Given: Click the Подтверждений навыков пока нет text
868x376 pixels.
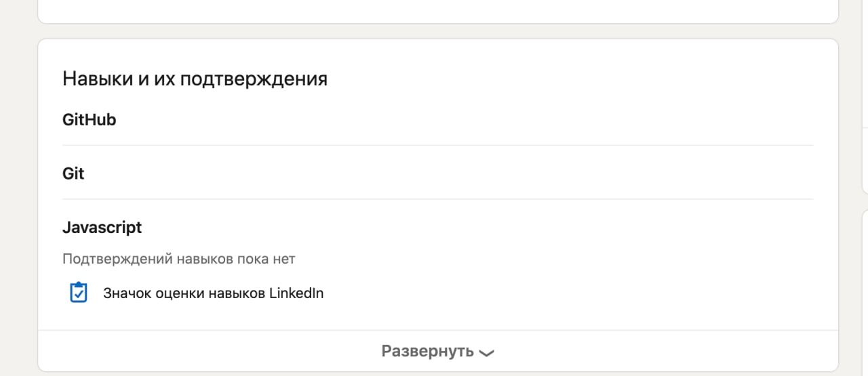Looking at the screenshot, I should pos(179,259).
